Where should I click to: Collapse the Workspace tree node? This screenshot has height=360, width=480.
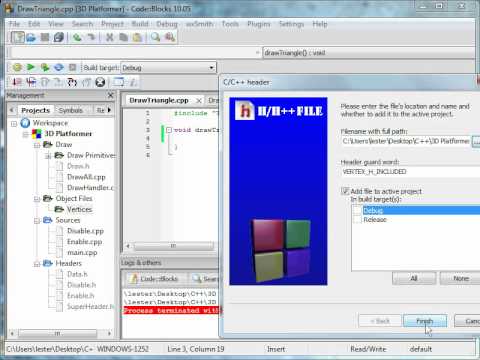[x=14, y=124]
